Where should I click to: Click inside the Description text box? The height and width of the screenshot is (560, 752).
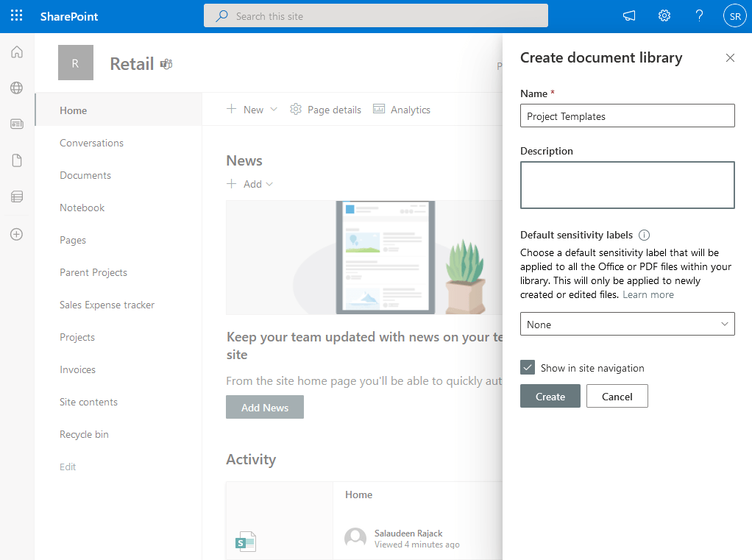(x=627, y=185)
